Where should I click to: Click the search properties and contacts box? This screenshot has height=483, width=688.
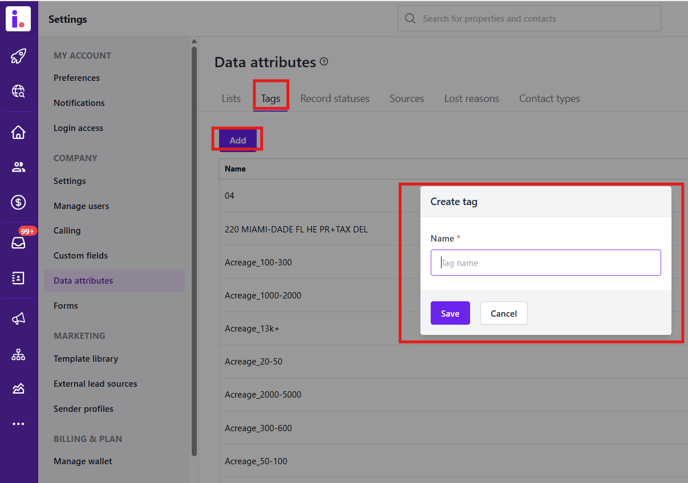[x=529, y=18]
